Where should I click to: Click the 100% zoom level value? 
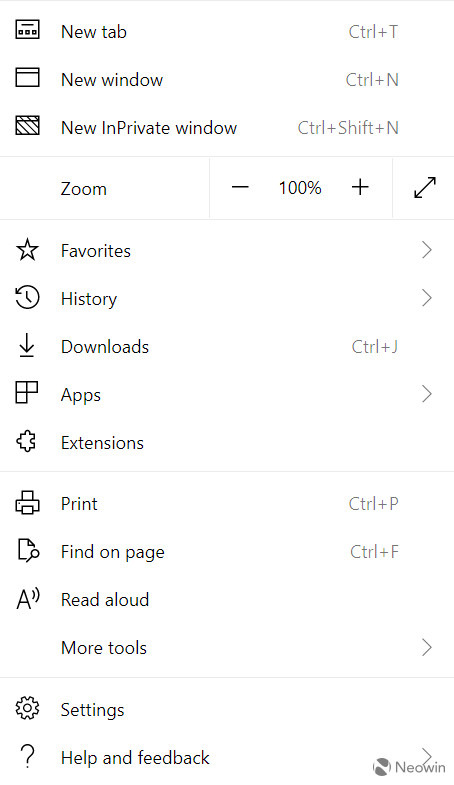300,188
